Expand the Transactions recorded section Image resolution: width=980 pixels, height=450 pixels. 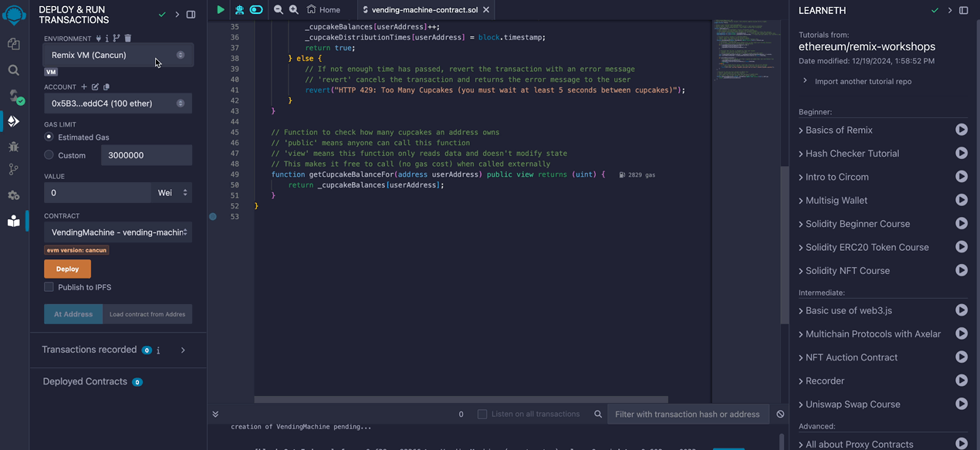click(x=183, y=350)
